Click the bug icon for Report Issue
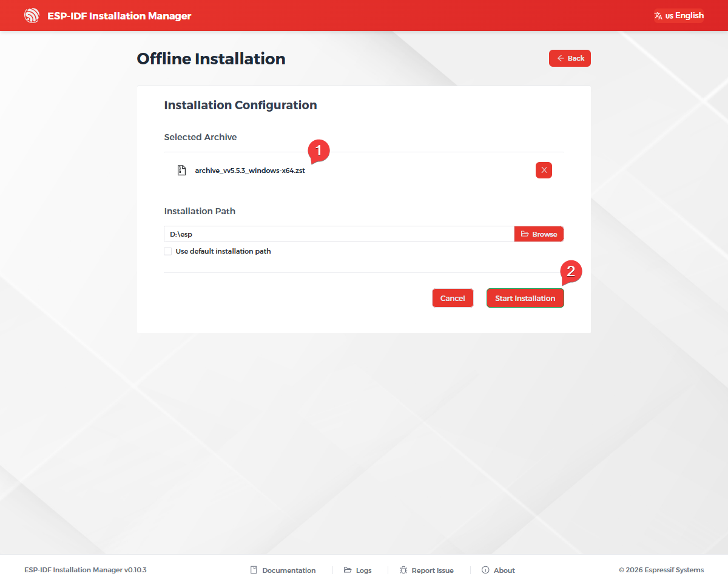 pyautogui.click(x=403, y=570)
